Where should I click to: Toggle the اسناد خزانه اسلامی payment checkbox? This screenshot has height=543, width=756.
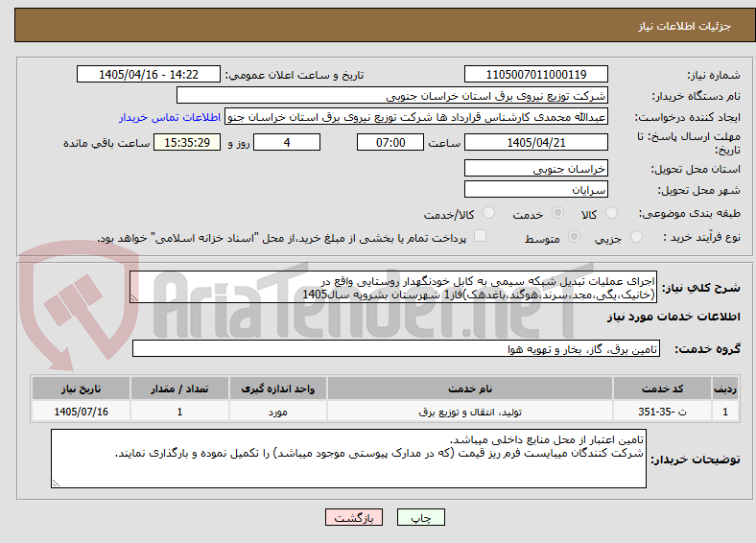click(x=481, y=235)
